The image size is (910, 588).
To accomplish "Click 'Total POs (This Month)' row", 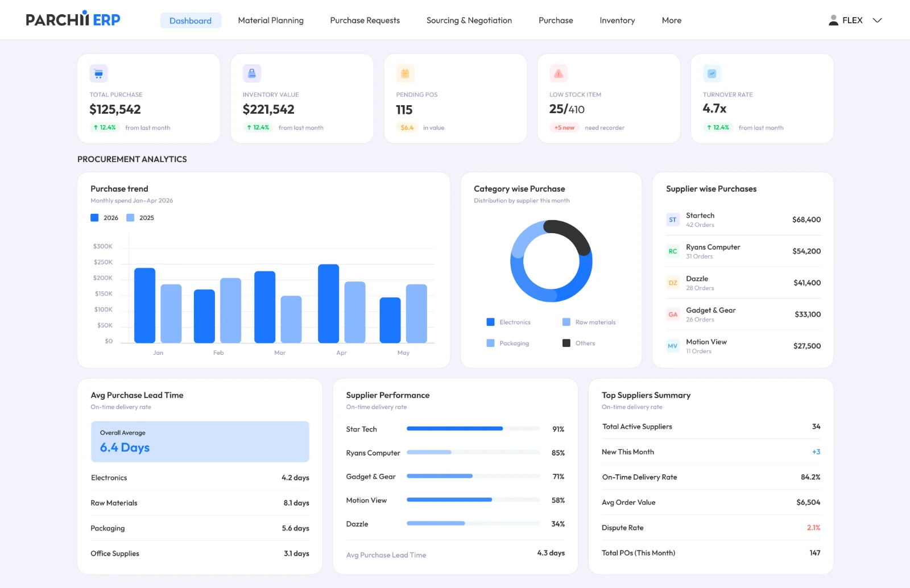I will [x=711, y=553].
